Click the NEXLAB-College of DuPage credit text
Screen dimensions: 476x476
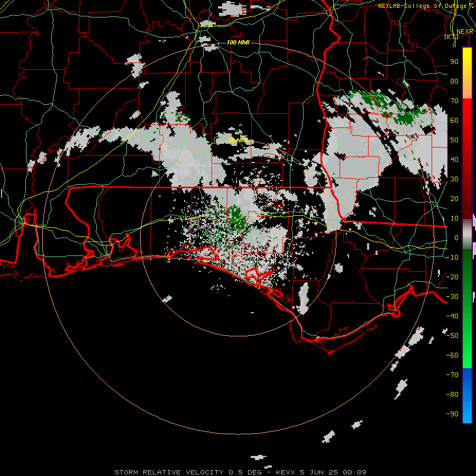(x=425, y=6)
